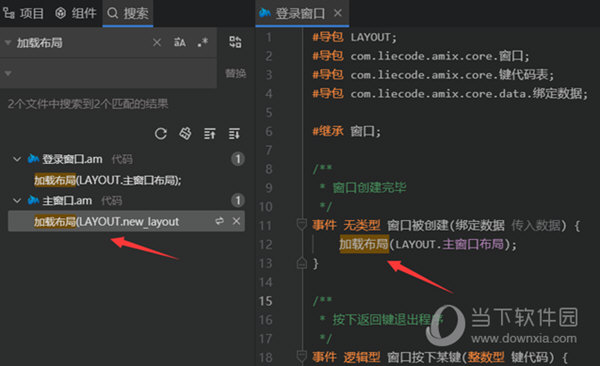This screenshot has height=366, width=600.
Task: Collapse all search results
Action: (210, 134)
